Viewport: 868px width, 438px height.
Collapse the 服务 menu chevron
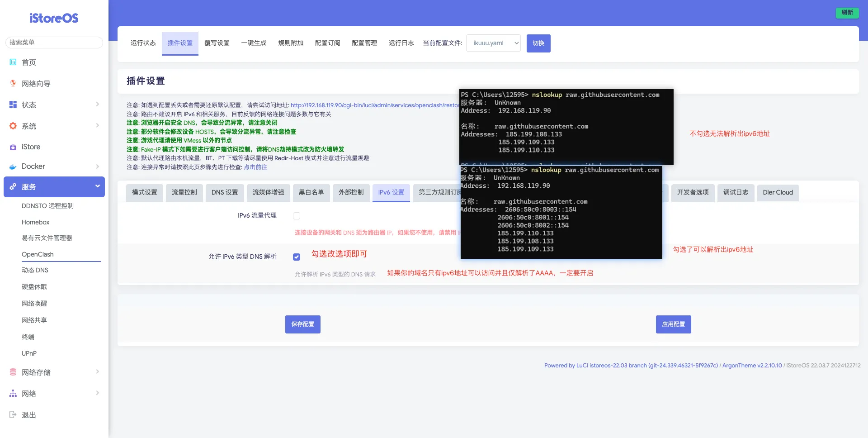(97, 186)
